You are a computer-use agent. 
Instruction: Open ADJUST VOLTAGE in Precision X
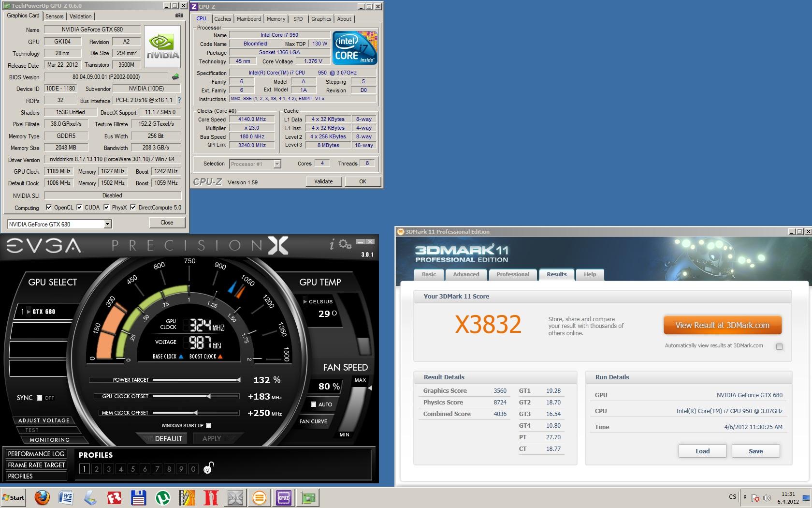[43, 420]
